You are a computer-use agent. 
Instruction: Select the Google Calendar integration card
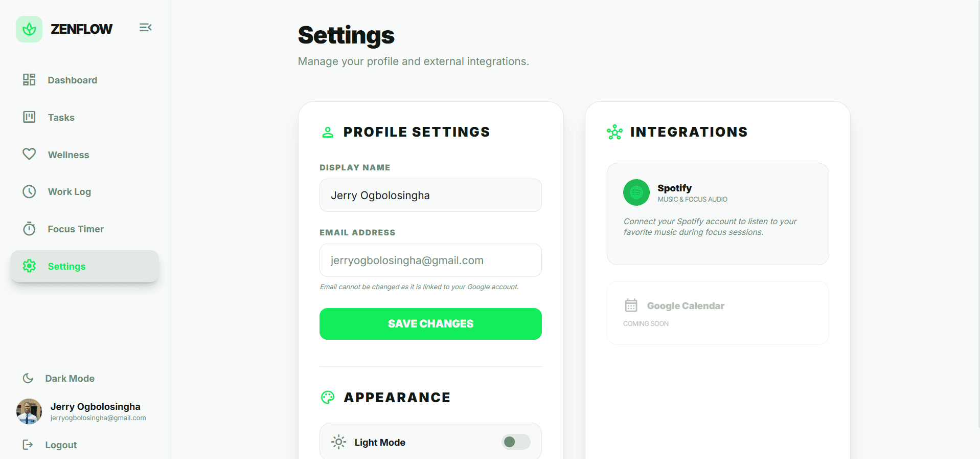pos(718,313)
